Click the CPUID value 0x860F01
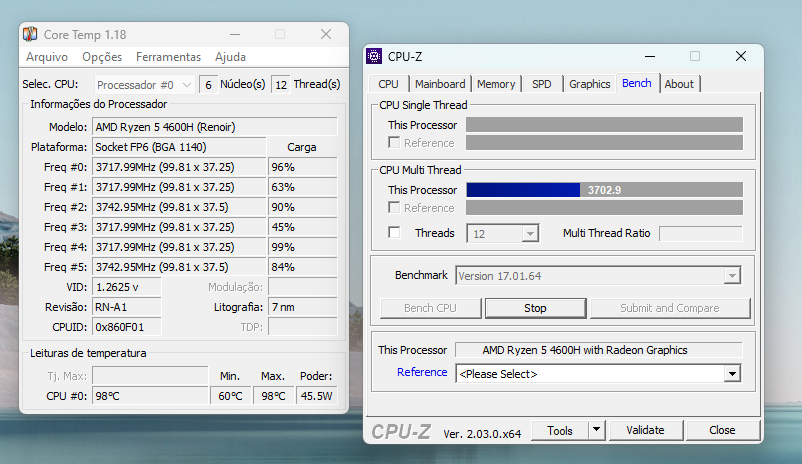802x464 pixels. pyautogui.click(x=126, y=327)
